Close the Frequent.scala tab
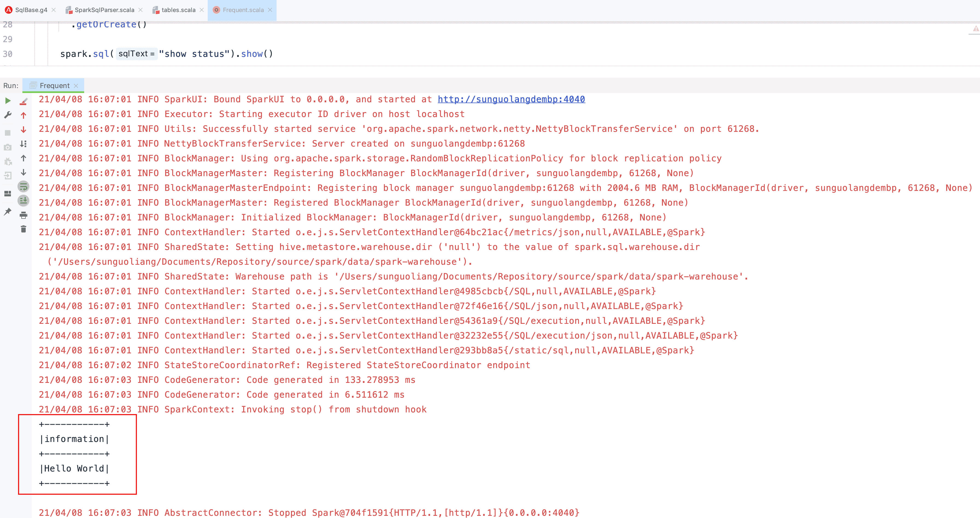This screenshot has height=518, width=980. pos(270,10)
